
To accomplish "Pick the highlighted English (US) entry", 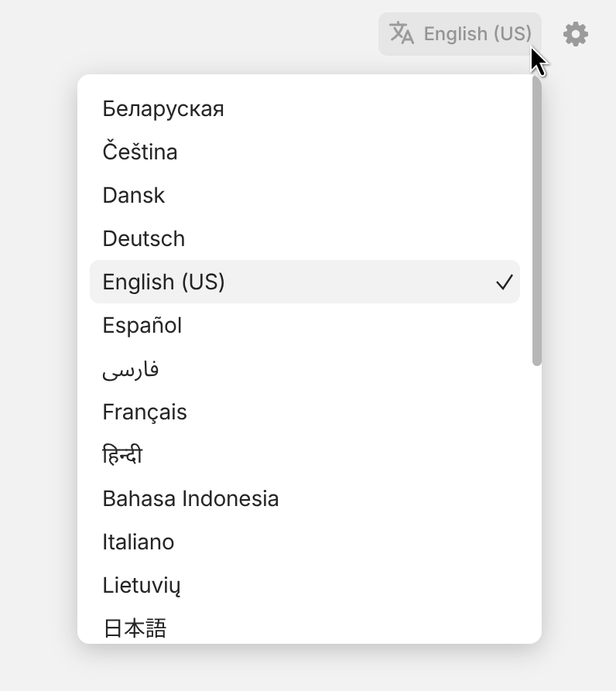I will [x=164, y=282].
